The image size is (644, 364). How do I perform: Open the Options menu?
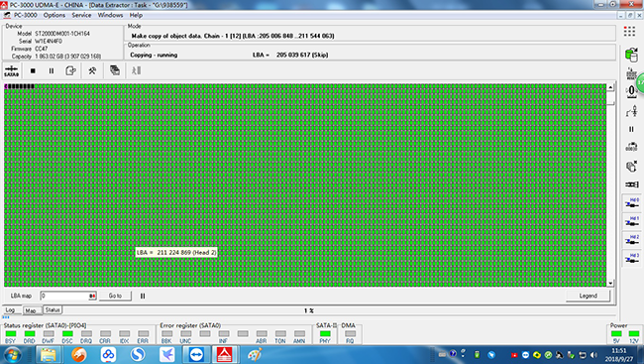[x=54, y=15]
